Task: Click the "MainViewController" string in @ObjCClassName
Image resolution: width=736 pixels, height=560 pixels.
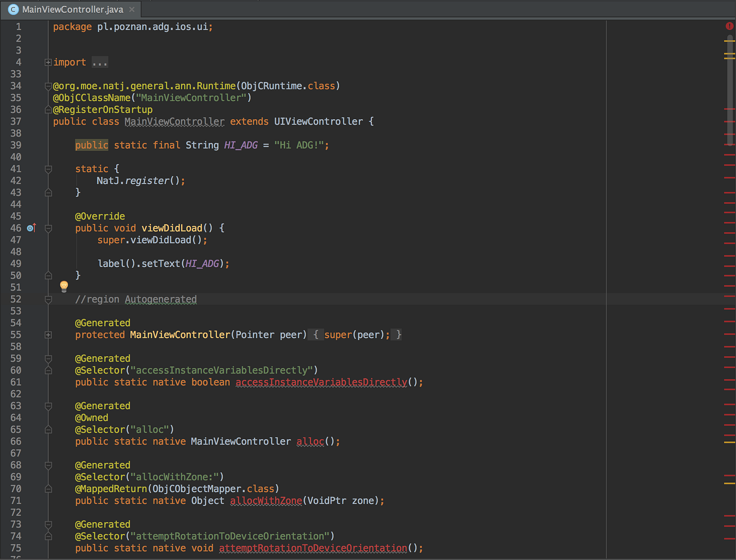Action: click(191, 98)
